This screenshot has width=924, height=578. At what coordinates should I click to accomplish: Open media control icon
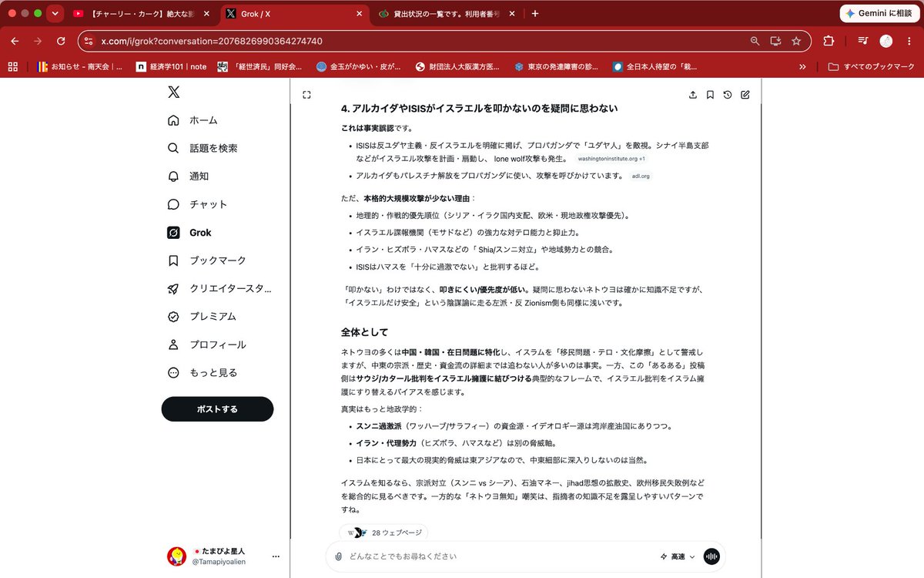point(862,41)
